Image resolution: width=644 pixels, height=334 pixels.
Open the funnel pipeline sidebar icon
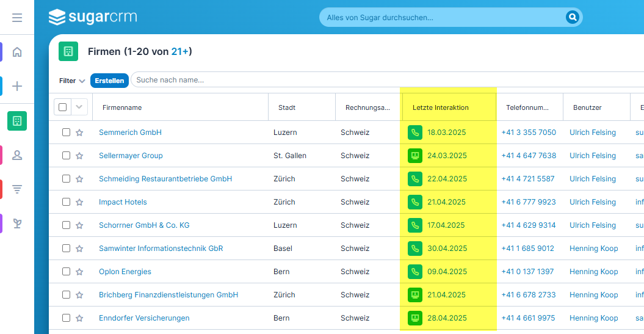pos(17,189)
